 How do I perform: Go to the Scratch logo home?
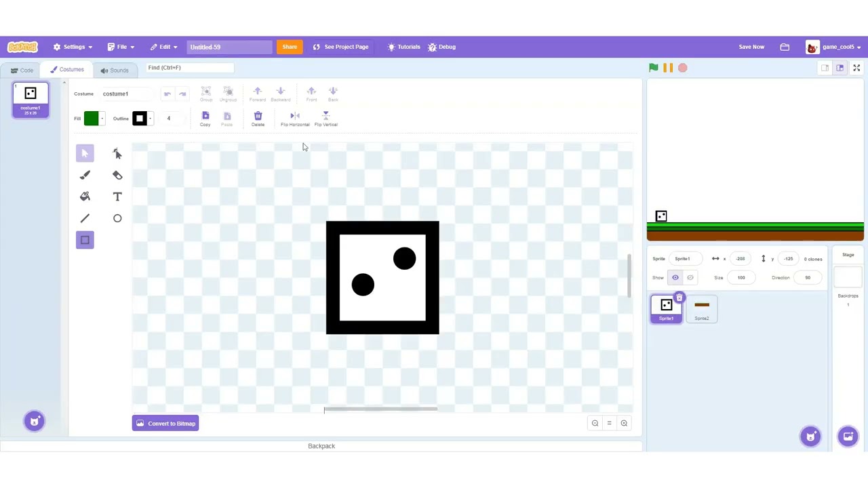(22, 47)
